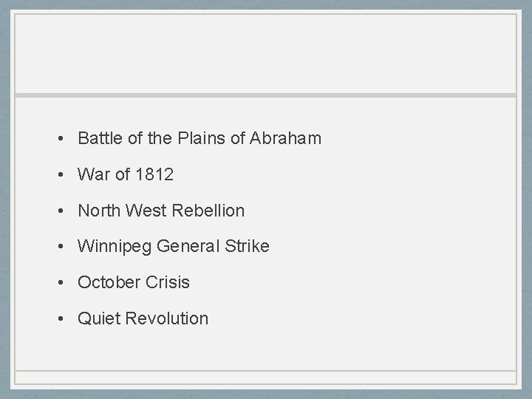Image resolution: width=532 pixels, height=399 pixels.
Task: Click the "North West Rebellion" text
Action: 161,211
